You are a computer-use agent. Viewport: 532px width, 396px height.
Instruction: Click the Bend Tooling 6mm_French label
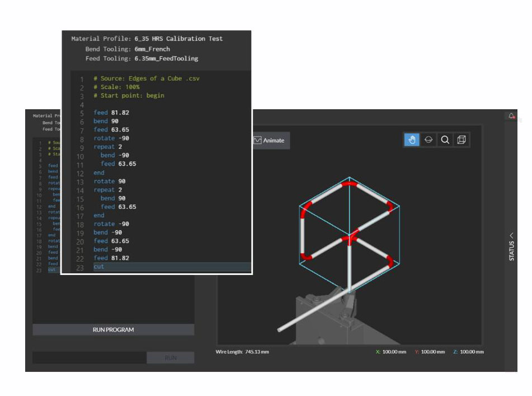(128, 49)
